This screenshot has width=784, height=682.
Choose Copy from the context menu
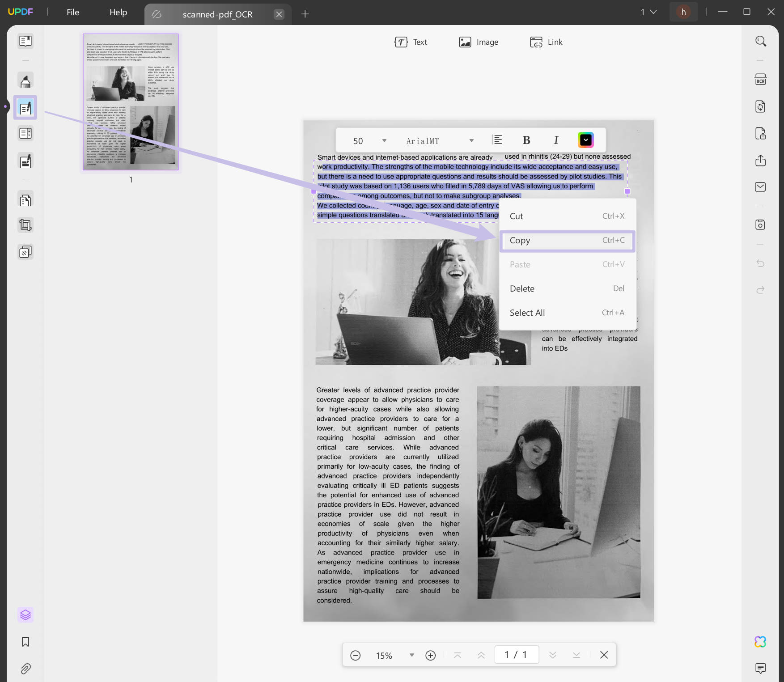pyautogui.click(x=567, y=241)
